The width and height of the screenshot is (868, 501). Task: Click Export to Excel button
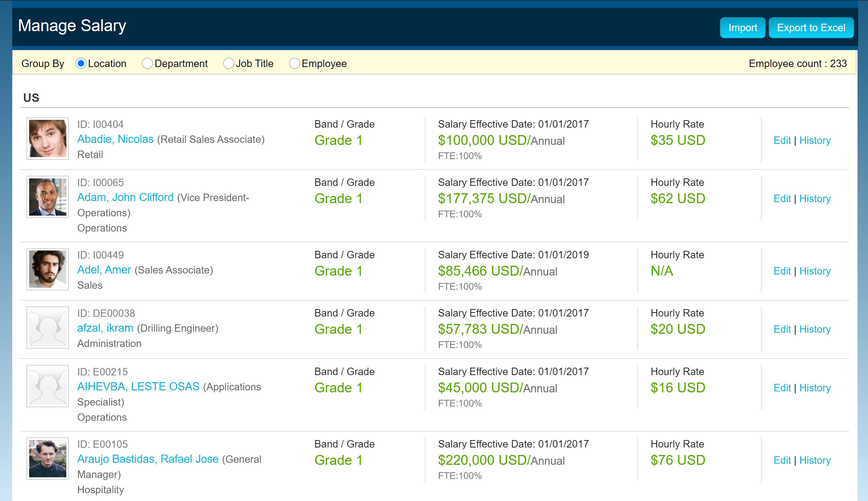(x=811, y=27)
